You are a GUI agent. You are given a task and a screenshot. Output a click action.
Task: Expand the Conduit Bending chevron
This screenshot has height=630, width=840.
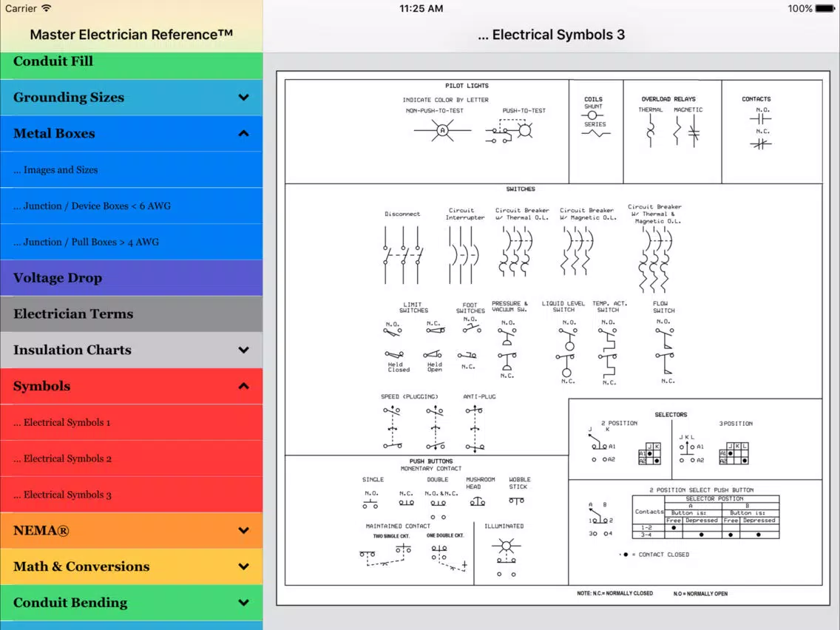point(244,603)
